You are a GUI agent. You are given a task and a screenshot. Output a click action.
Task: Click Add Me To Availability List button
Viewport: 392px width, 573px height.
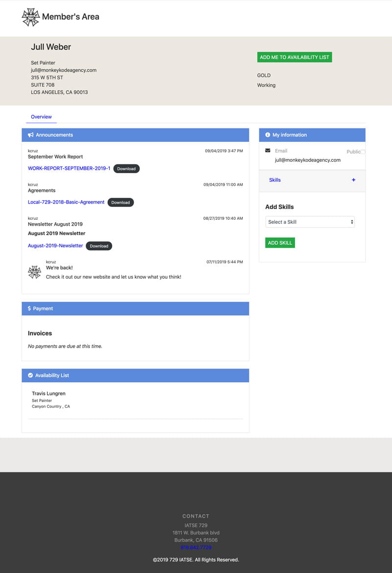click(x=294, y=57)
